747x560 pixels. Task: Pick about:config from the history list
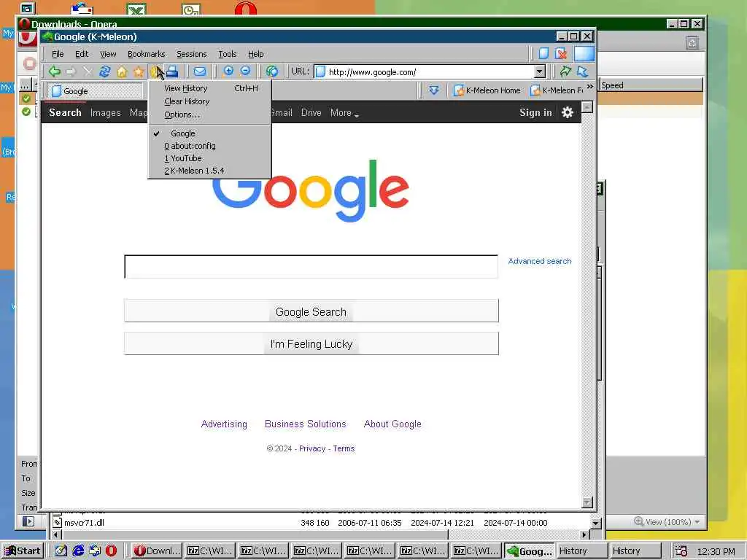tap(209, 146)
